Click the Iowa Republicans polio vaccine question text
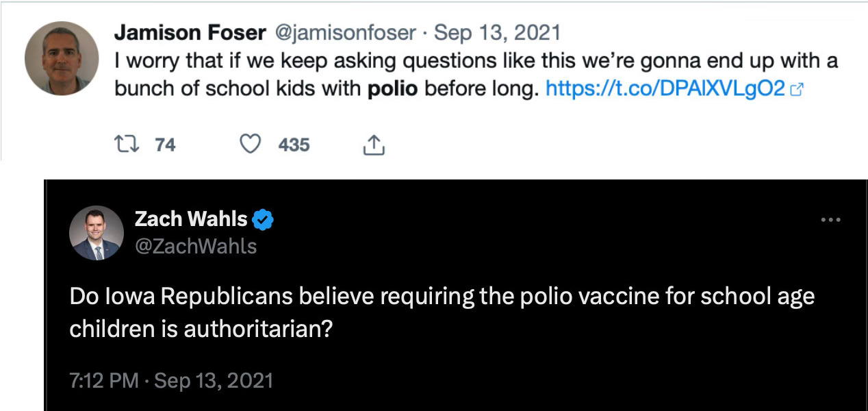 pos(442,313)
